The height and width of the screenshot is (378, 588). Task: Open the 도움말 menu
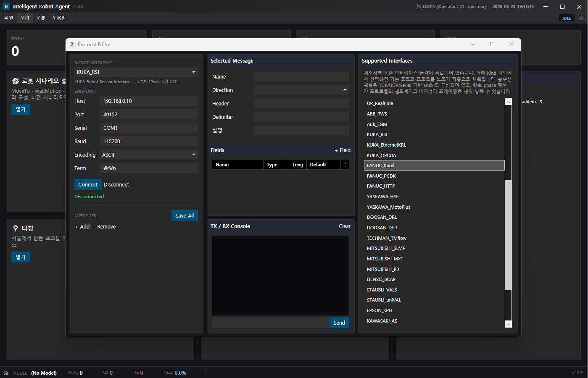(x=59, y=18)
